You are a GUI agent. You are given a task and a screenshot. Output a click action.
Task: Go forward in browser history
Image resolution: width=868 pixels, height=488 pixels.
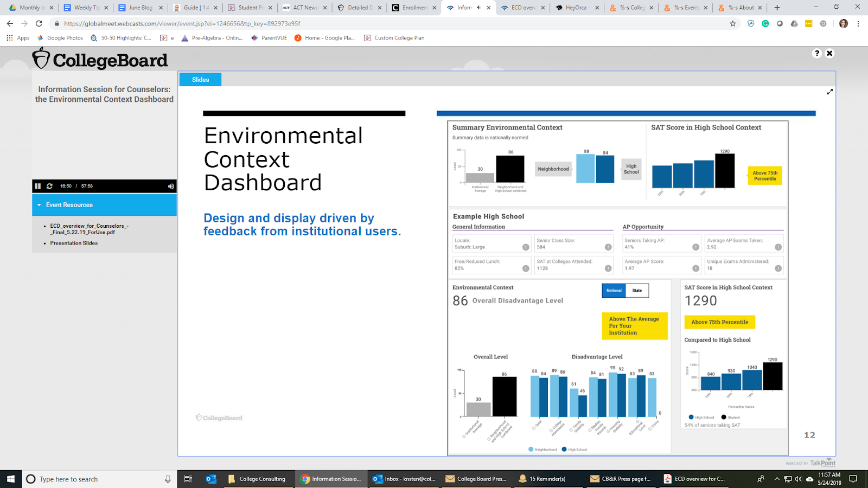click(x=24, y=23)
